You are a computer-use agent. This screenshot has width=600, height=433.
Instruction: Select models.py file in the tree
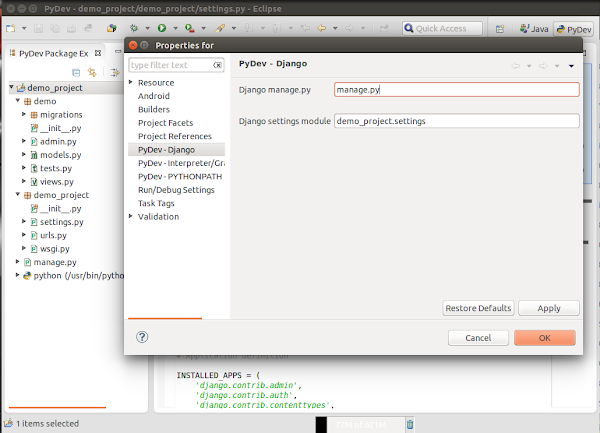[x=60, y=155]
